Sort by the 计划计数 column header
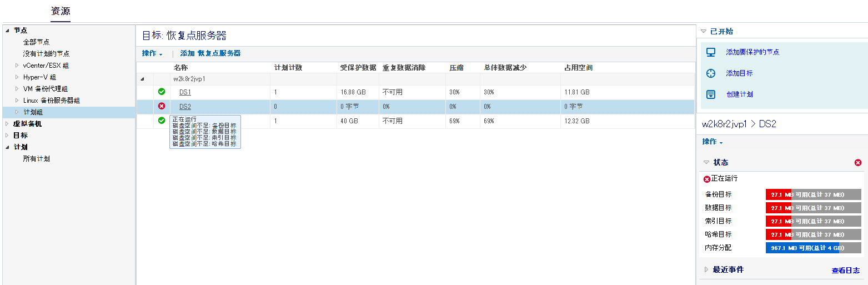Screen dimensions: 868x285 [x=288, y=68]
